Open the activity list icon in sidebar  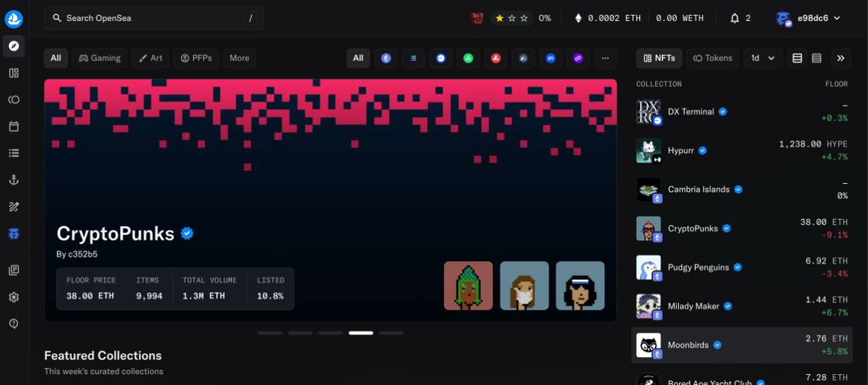14,153
